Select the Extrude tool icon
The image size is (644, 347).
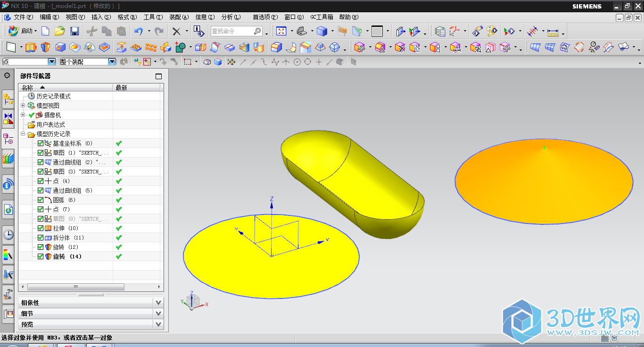click(x=30, y=47)
